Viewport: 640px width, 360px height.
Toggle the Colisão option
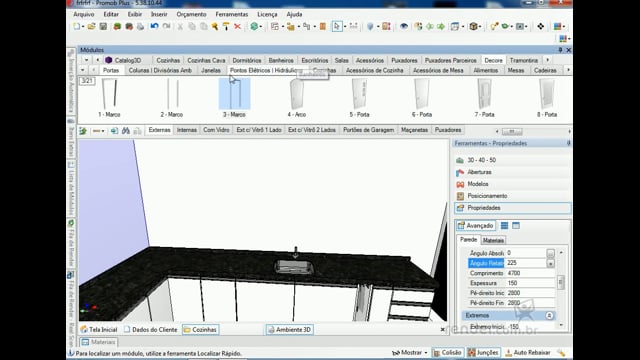[447, 352]
